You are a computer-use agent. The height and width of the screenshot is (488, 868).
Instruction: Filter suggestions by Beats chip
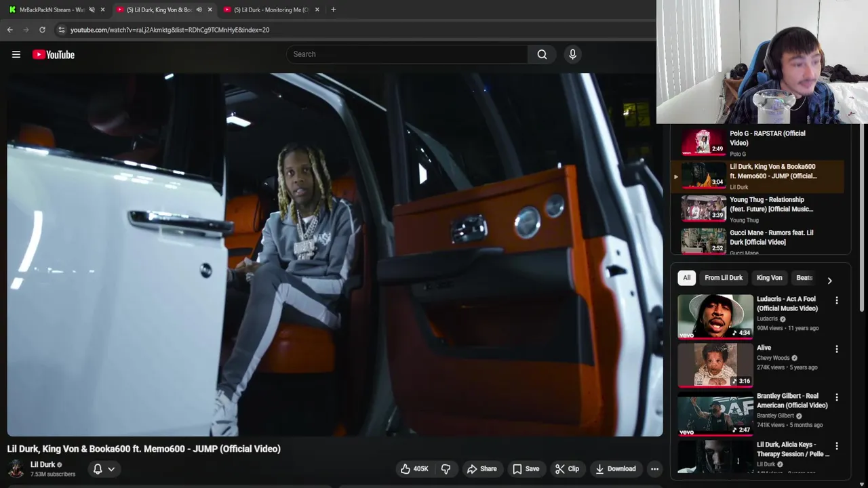click(804, 278)
